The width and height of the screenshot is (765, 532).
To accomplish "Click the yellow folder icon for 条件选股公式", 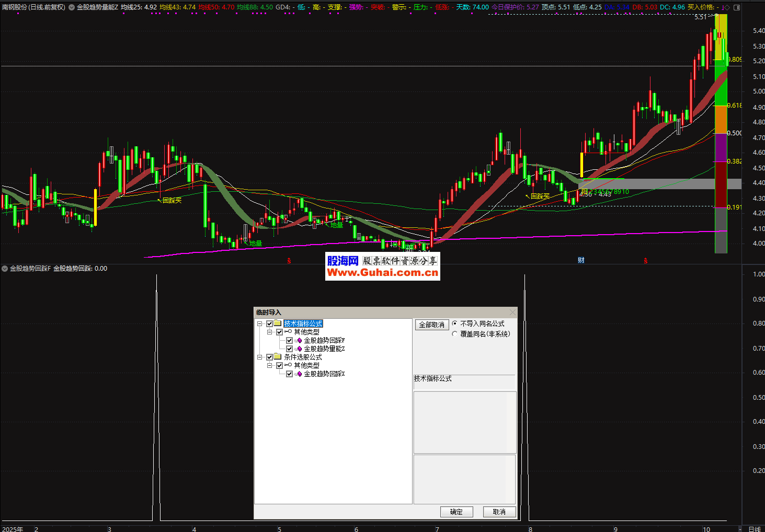I will click(x=278, y=357).
